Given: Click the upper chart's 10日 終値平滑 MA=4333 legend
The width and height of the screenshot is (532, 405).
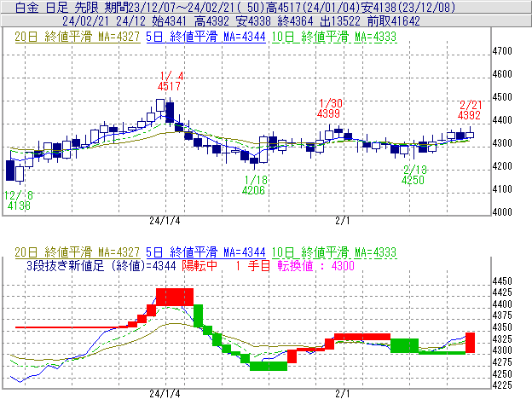Looking at the screenshot, I should (x=334, y=37).
